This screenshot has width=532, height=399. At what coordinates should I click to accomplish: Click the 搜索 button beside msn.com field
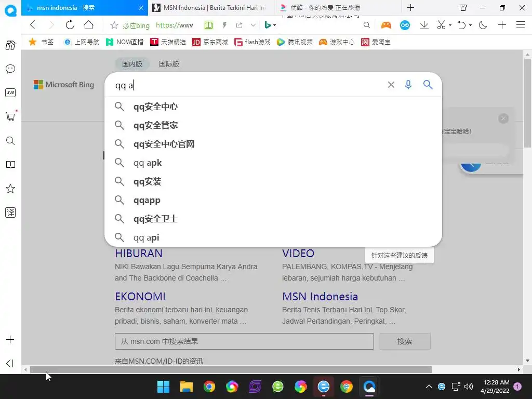click(x=404, y=341)
